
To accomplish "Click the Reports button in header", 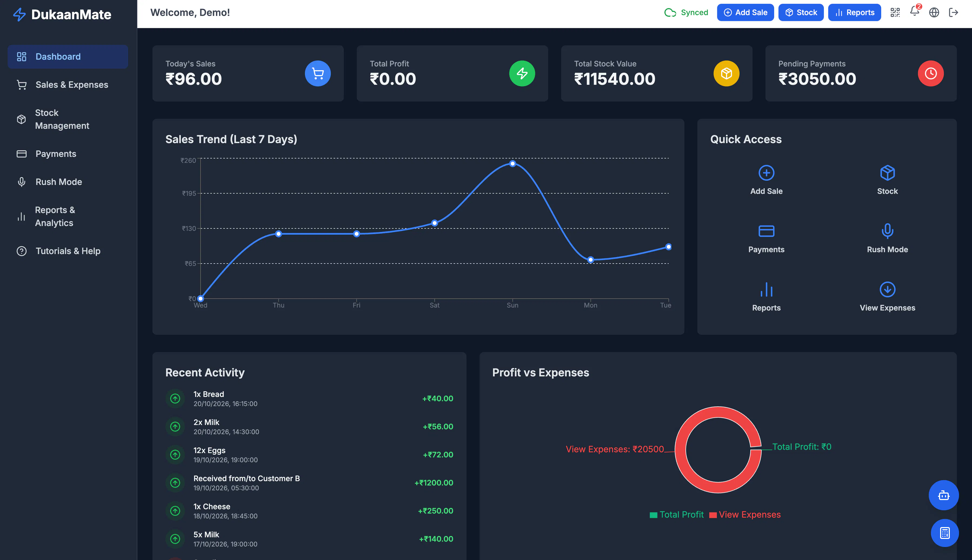I will point(854,13).
